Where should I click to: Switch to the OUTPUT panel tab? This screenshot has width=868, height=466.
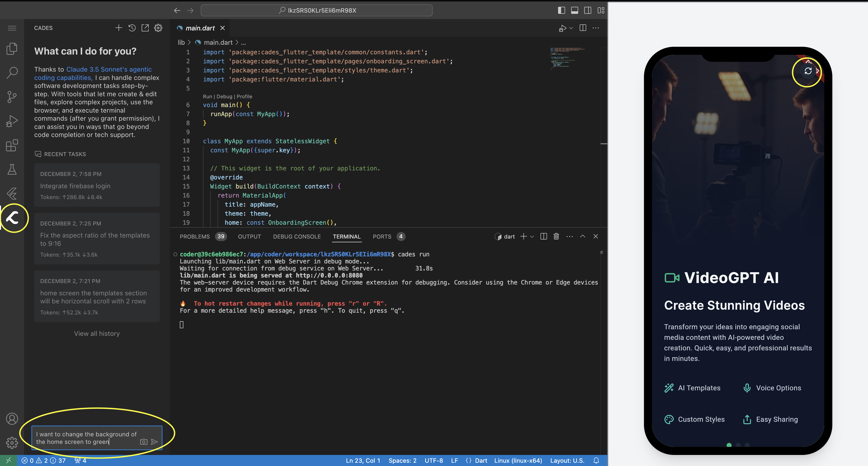tap(249, 236)
